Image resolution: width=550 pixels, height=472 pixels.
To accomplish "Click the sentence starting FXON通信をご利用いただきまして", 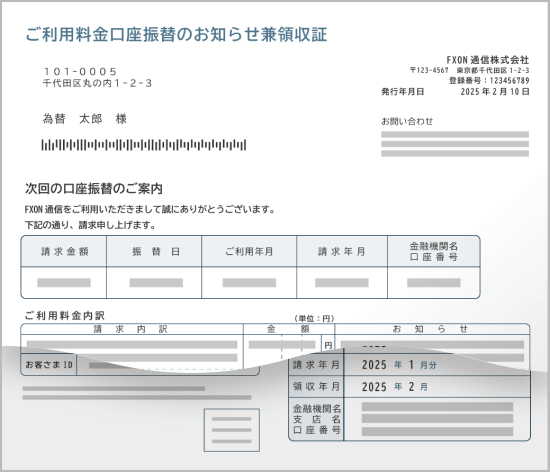I will click(150, 209).
